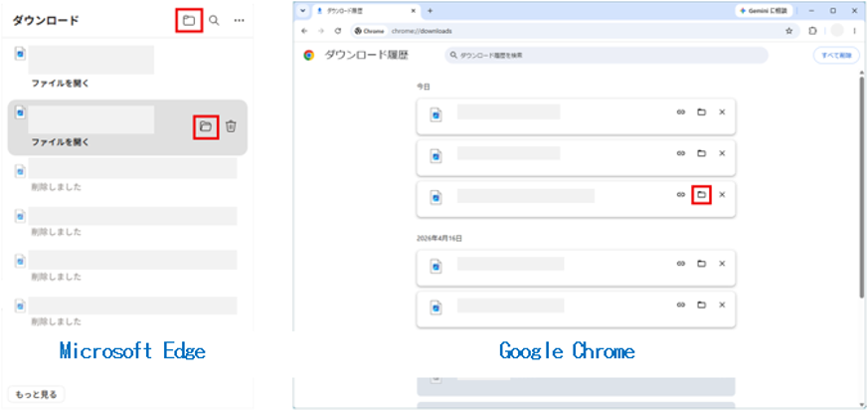This screenshot has height=411, width=868.
Task: Open Chrome extensions puzzle icon
Action: [x=812, y=31]
